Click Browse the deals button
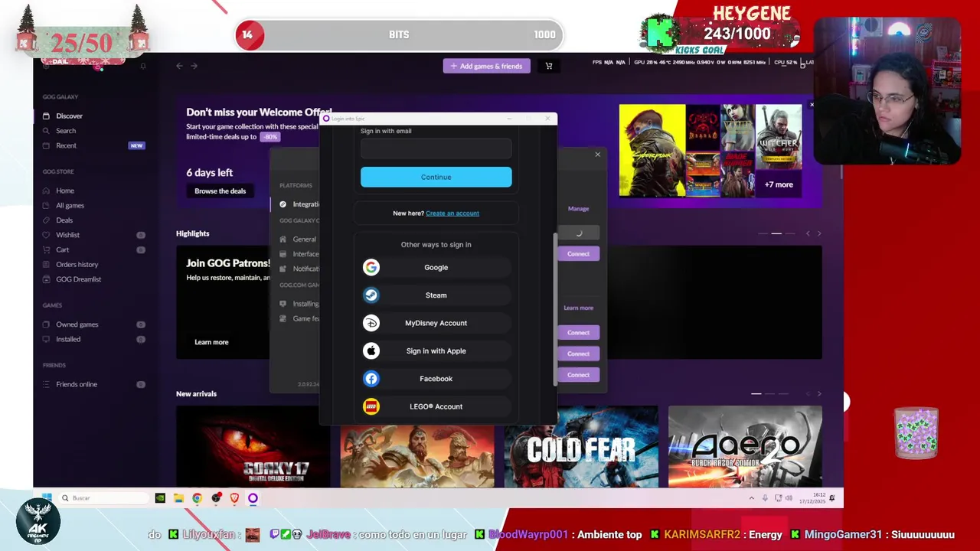Viewport: 980px width, 551px height. [220, 191]
